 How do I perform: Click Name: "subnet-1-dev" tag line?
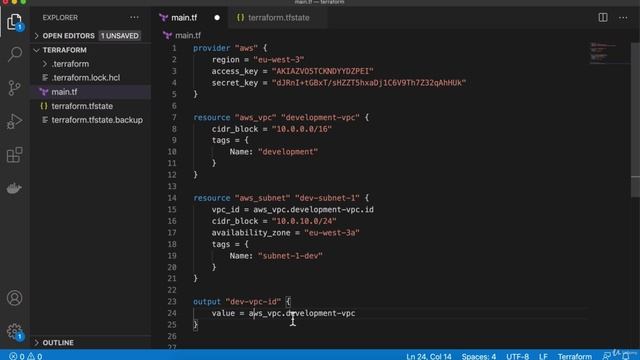click(276, 256)
